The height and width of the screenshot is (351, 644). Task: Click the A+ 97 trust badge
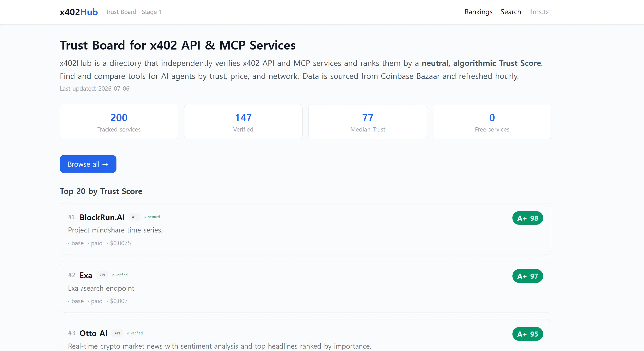coord(528,276)
